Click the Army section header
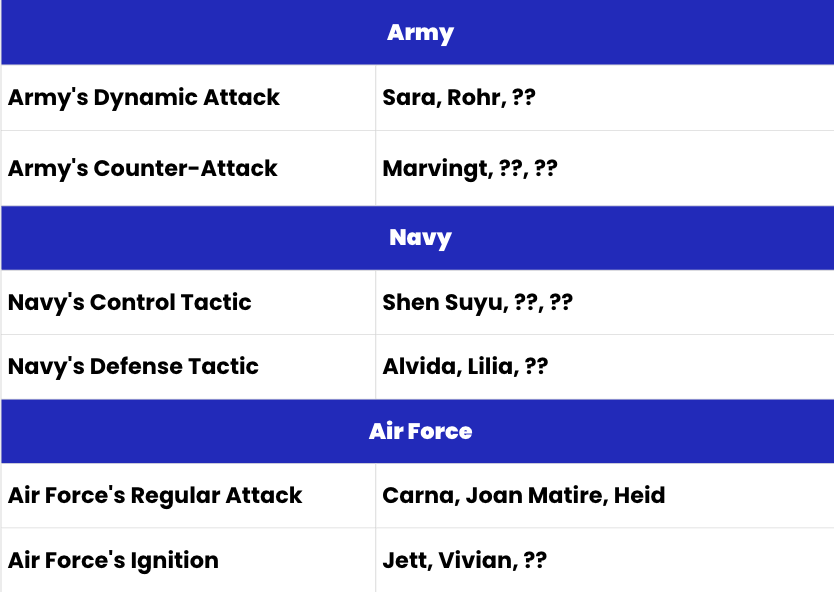 tap(420, 33)
